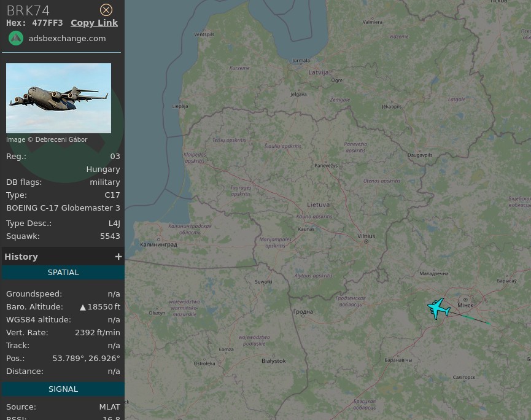Open the C-17 aircraft photo thumbnail

coord(58,98)
